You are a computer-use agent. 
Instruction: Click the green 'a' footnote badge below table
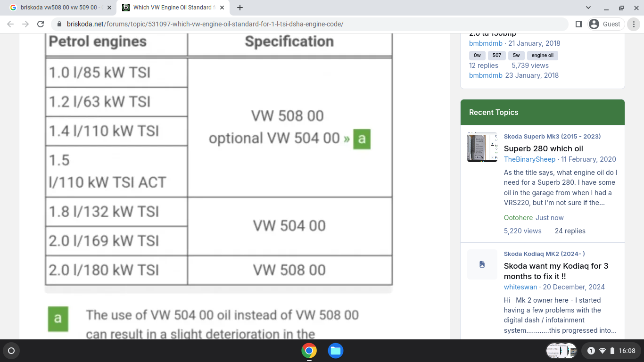click(58, 319)
